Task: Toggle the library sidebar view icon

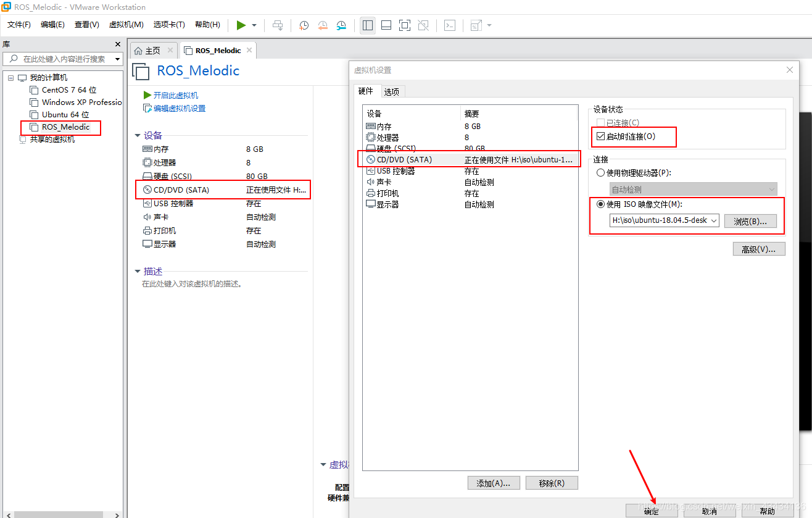Action: click(x=368, y=25)
